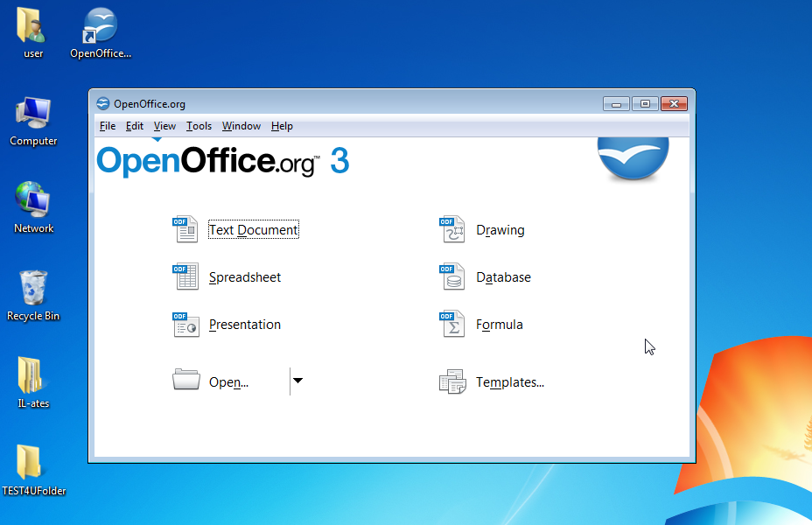Click the OpenOffice.org title bar icon
The image size is (812, 525).
coord(103,103)
